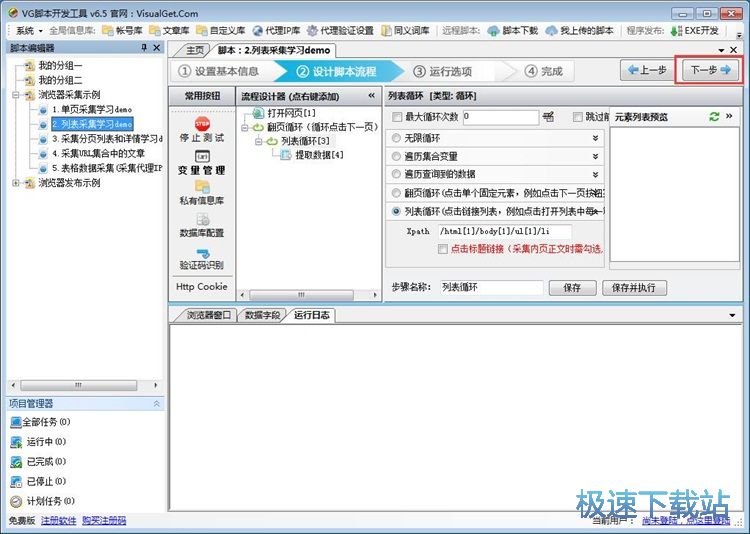The image size is (750, 534).
Task: Expand the 元素列表预览 panel arrows
Action: tap(729, 116)
